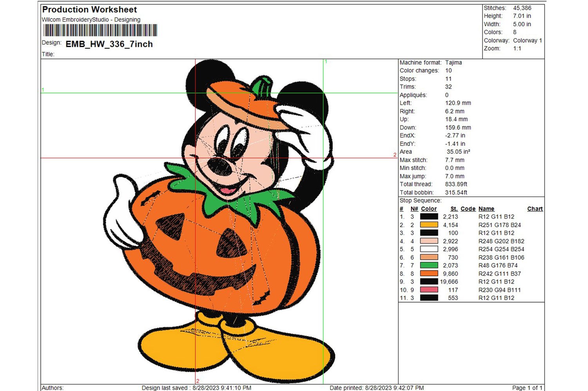588x391 pixels.
Task: Select the "Design last saved" timestamp
Action: pos(196,388)
